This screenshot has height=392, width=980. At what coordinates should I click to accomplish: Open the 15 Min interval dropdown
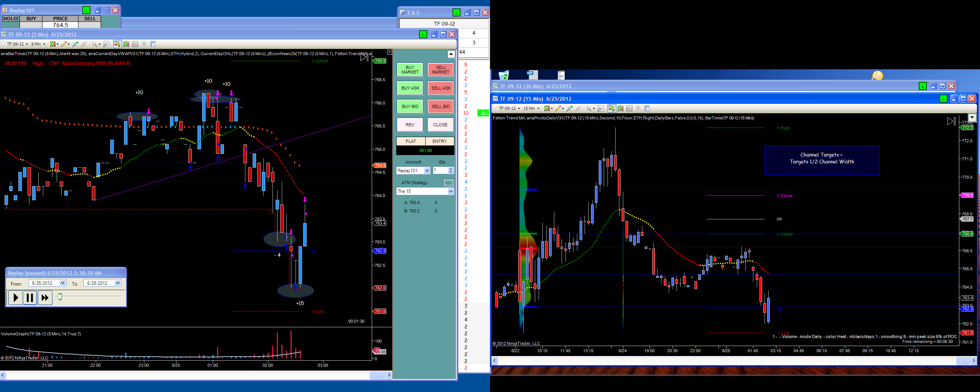(x=531, y=108)
